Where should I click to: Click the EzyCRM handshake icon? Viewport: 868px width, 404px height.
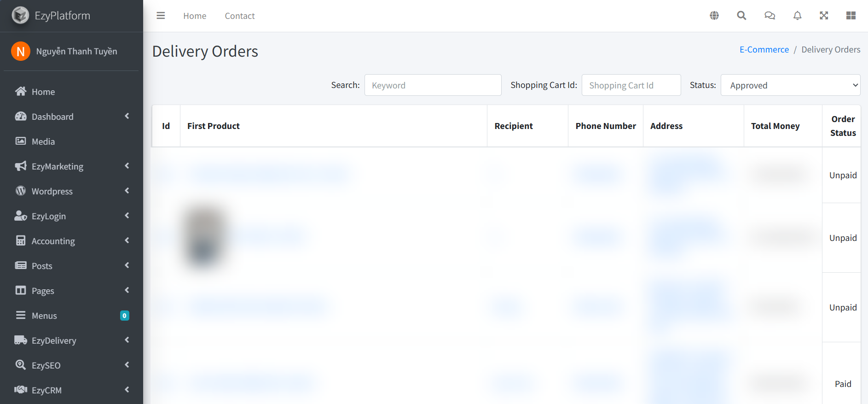(21, 390)
